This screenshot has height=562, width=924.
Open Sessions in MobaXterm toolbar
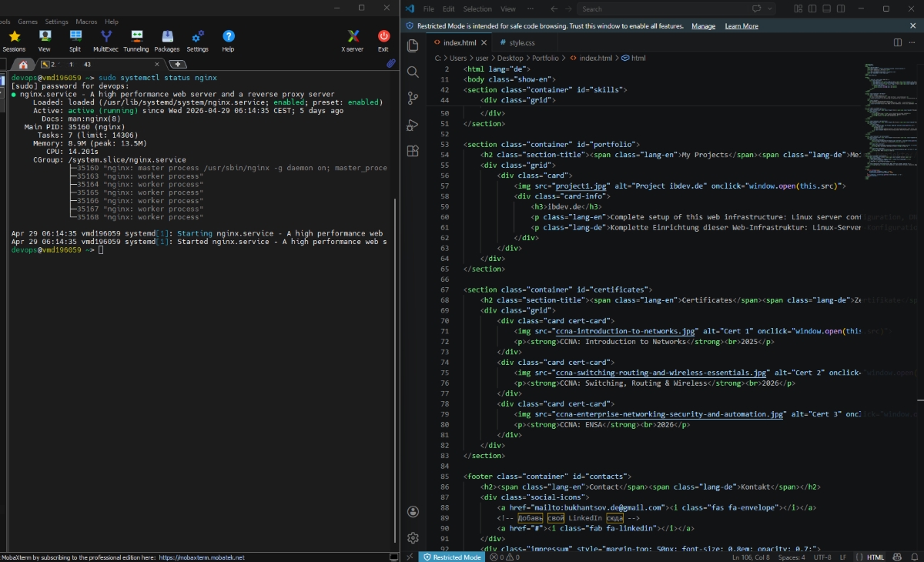click(14, 41)
